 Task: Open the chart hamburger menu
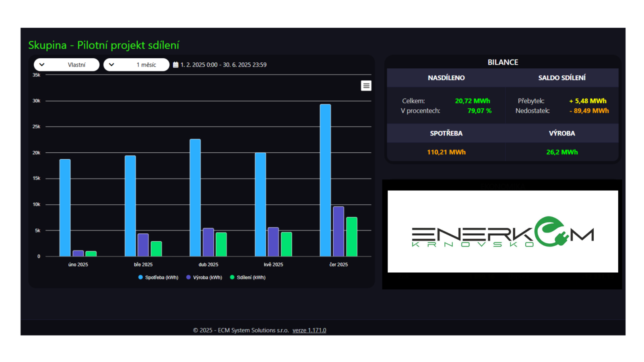pyautogui.click(x=366, y=86)
